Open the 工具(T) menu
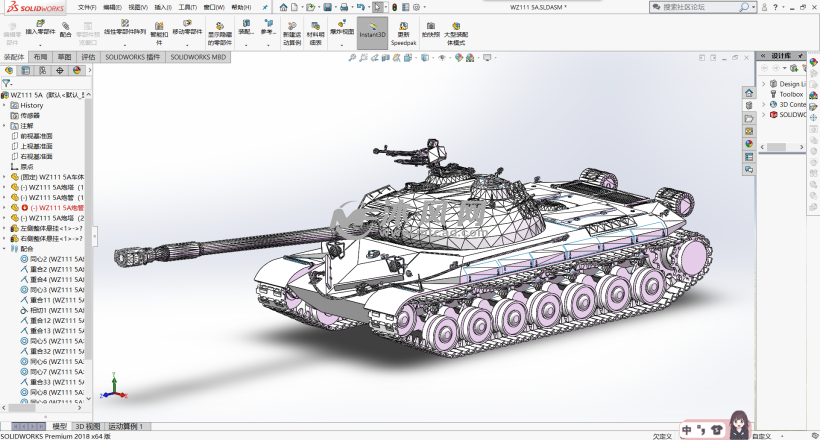This screenshot has width=820, height=440. point(186,7)
